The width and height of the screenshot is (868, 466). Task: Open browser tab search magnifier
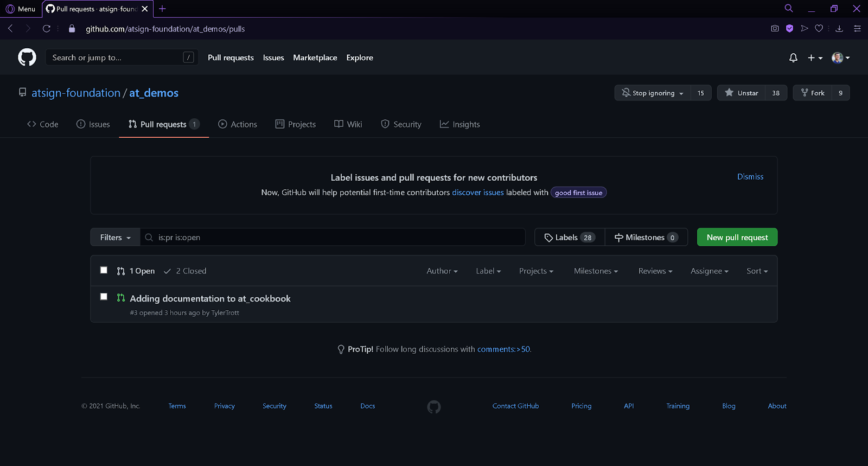click(x=789, y=8)
